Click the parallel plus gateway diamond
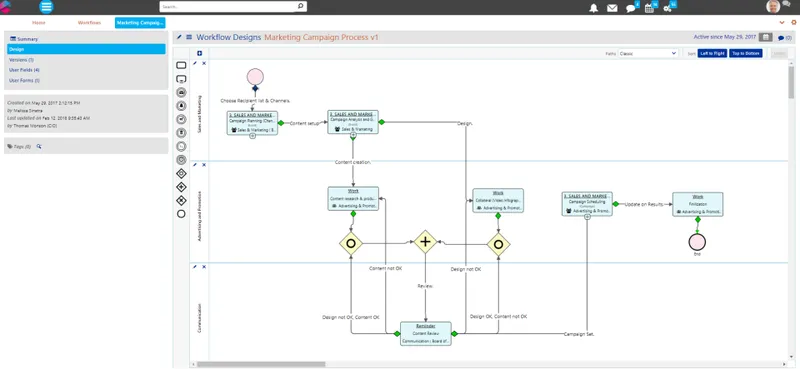800x369 pixels. [425, 242]
